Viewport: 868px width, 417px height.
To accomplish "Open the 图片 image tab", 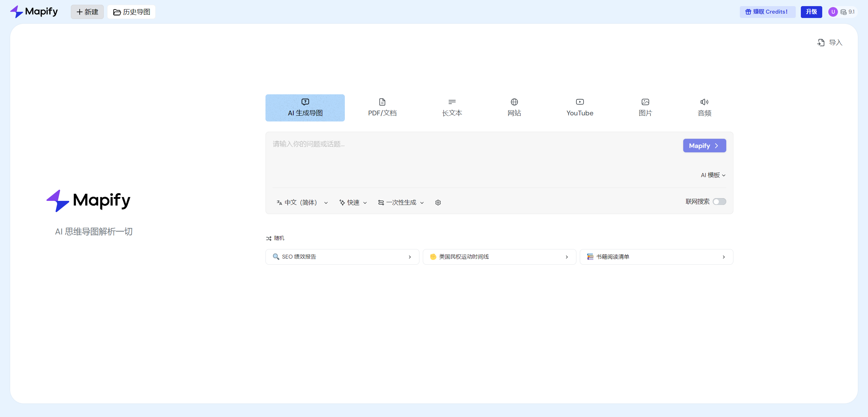I will [x=645, y=108].
